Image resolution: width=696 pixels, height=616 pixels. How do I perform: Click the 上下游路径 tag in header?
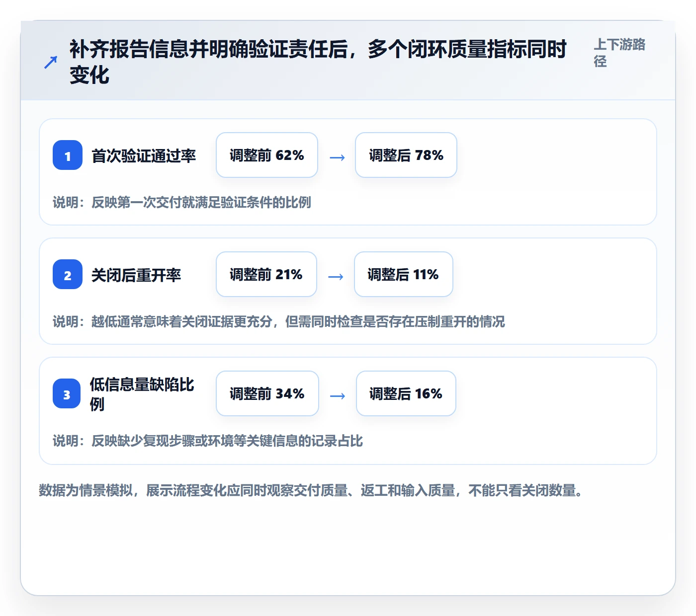(619, 53)
